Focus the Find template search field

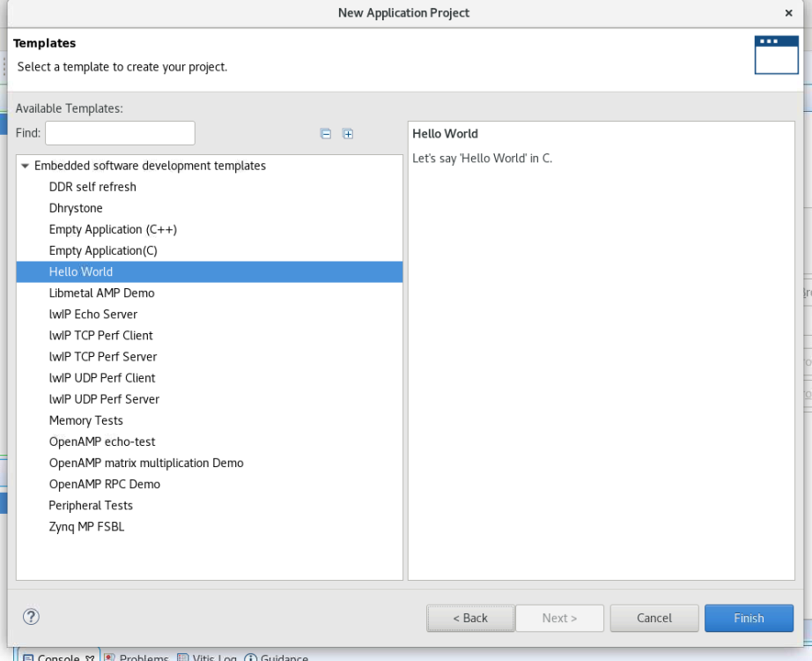click(120, 133)
